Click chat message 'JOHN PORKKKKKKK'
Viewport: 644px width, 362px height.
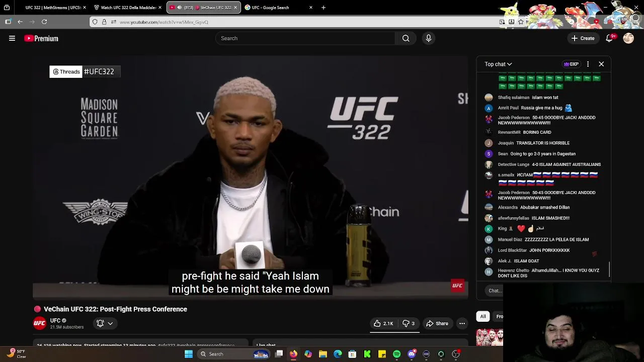pos(549,250)
